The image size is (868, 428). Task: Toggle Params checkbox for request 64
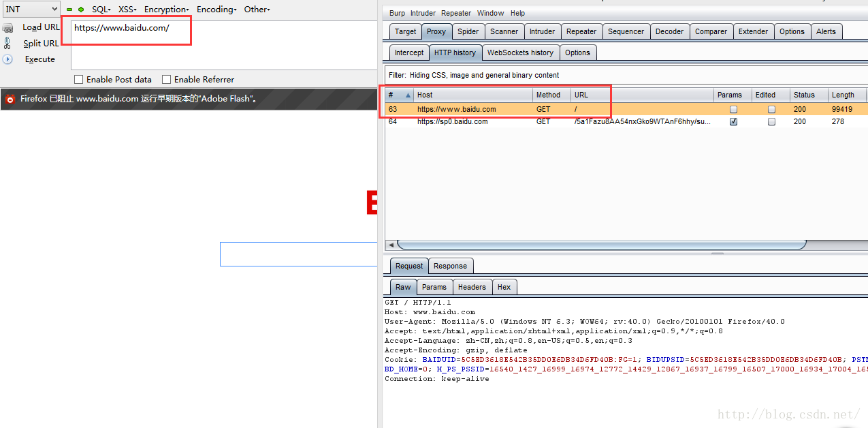click(733, 121)
